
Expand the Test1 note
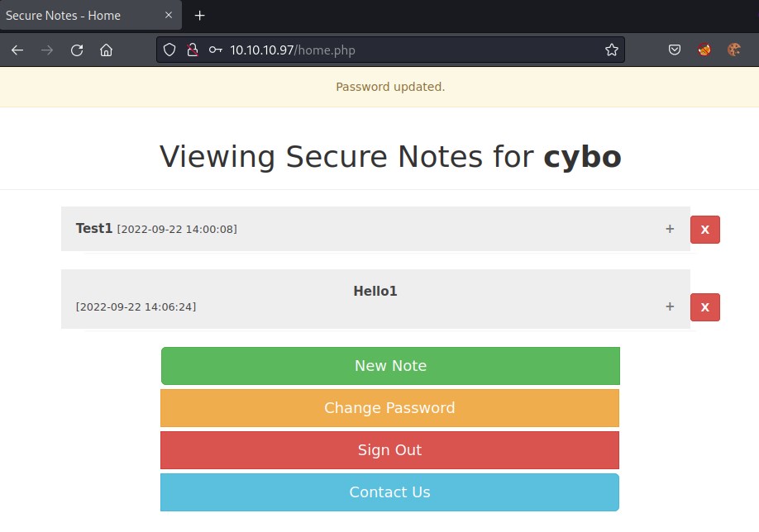[x=670, y=229]
